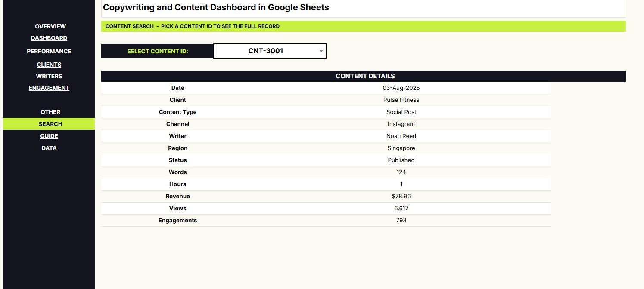
Task: Select the Hours value 1
Action: [401, 184]
